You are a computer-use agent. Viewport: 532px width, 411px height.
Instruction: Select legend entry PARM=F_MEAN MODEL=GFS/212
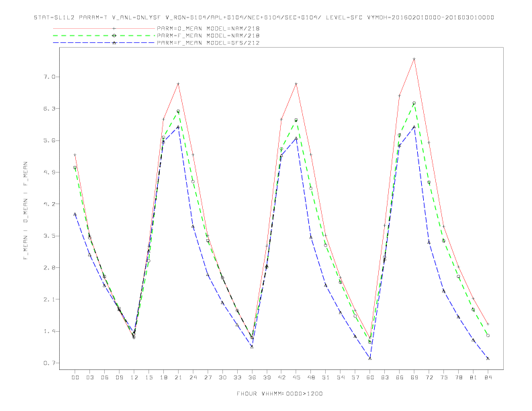pyautogui.click(x=208, y=43)
